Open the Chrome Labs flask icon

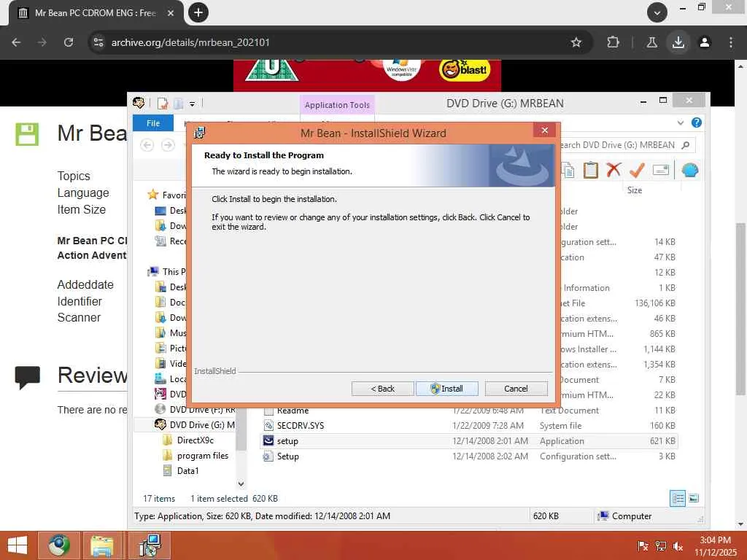tap(651, 42)
